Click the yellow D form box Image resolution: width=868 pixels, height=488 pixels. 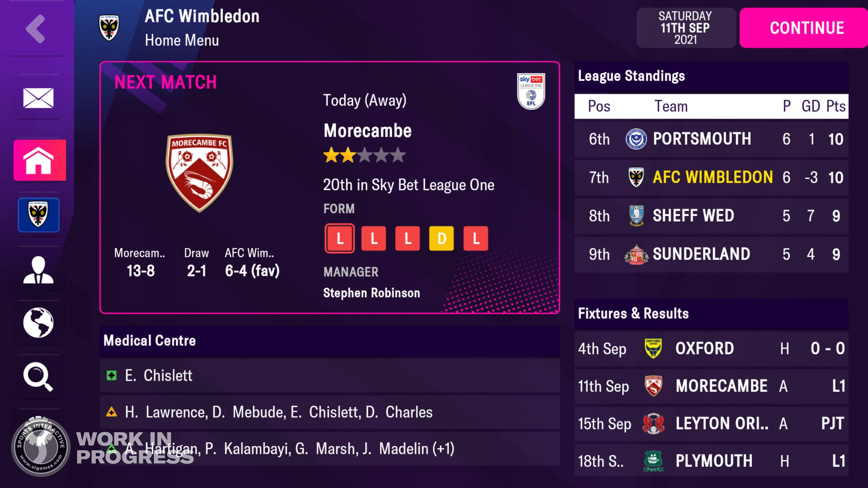(x=441, y=238)
